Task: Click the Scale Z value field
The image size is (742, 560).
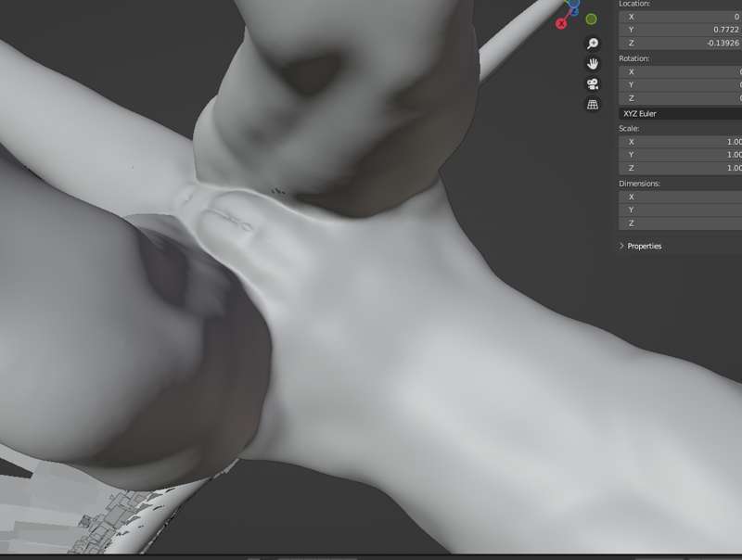Action: point(680,168)
